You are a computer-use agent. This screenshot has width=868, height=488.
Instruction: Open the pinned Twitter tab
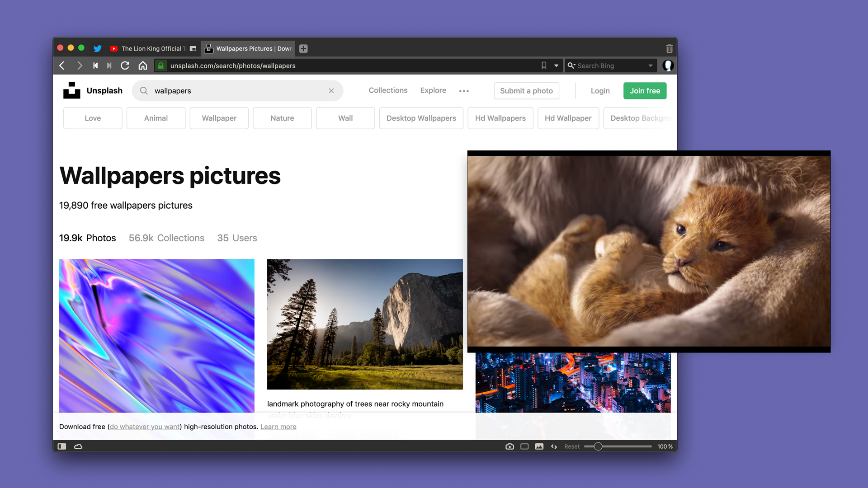click(x=97, y=48)
